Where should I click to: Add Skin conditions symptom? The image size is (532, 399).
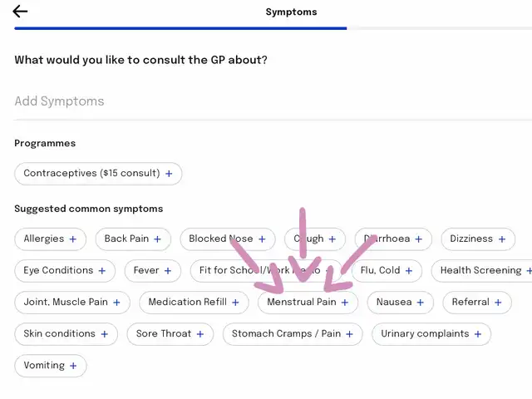tap(66, 334)
